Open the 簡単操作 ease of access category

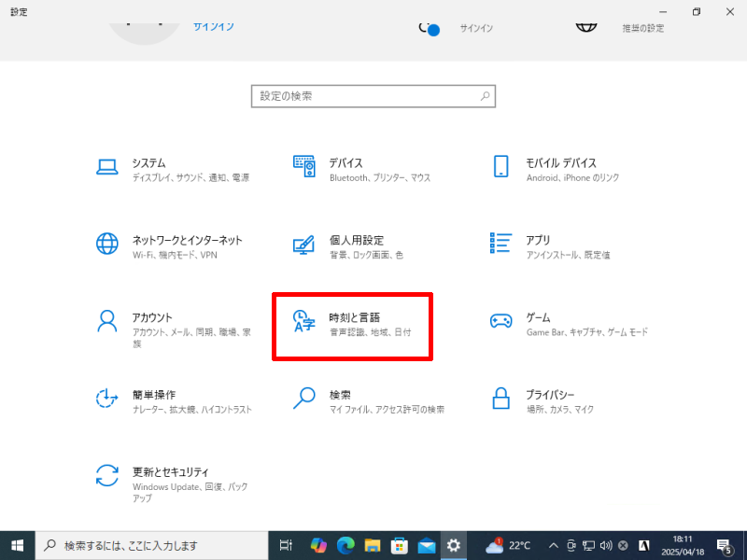click(174, 401)
